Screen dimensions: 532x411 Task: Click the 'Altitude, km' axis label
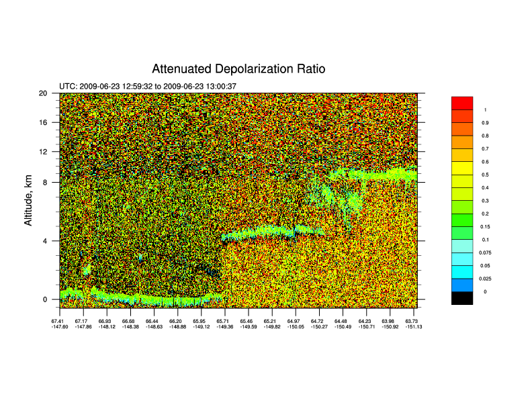point(29,196)
